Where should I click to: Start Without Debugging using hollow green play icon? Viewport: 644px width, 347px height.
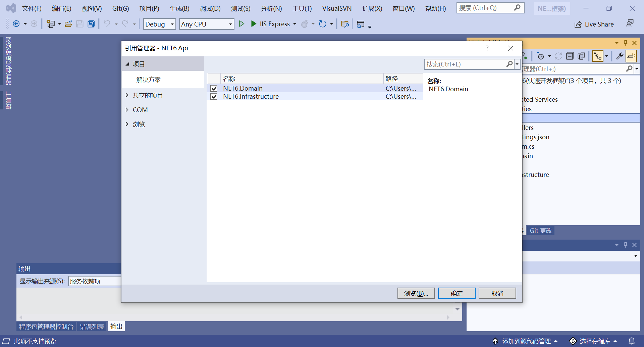click(241, 24)
